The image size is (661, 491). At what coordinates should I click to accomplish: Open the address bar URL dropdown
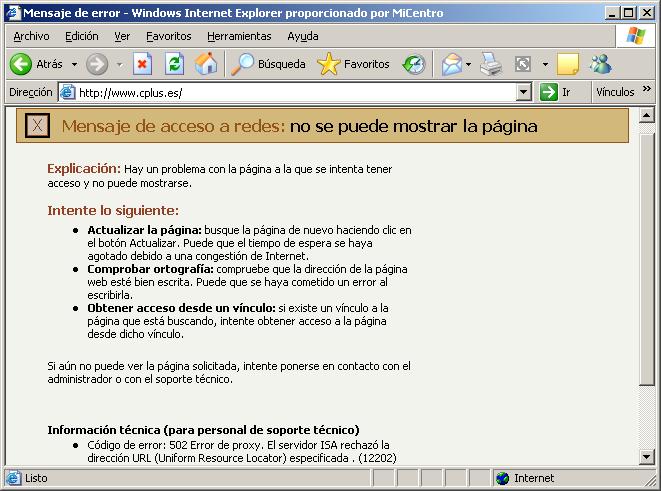[x=524, y=92]
